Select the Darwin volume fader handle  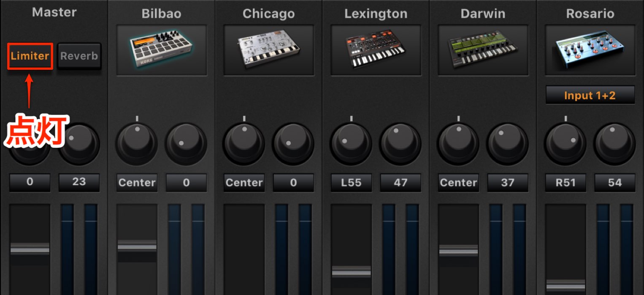(458, 250)
